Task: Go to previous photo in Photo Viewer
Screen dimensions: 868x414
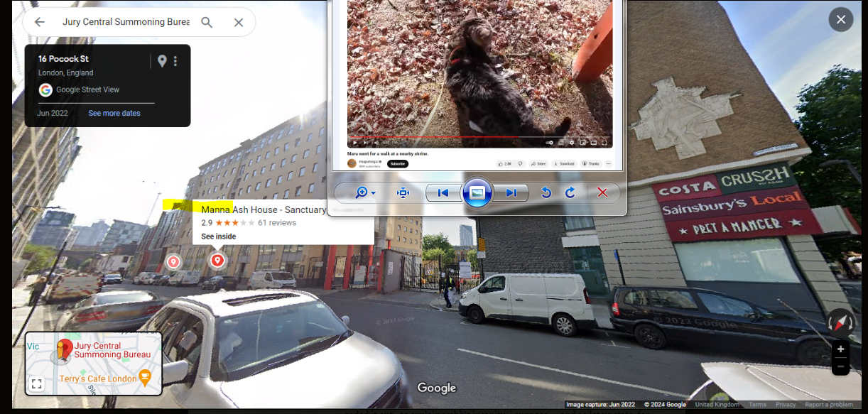Action: (x=443, y=192)
